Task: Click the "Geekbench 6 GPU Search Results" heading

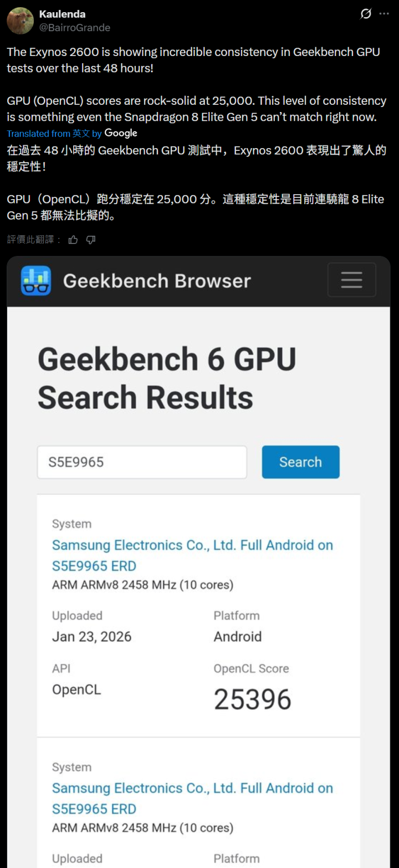Action: pyautogui.click(x=166, y=378)
